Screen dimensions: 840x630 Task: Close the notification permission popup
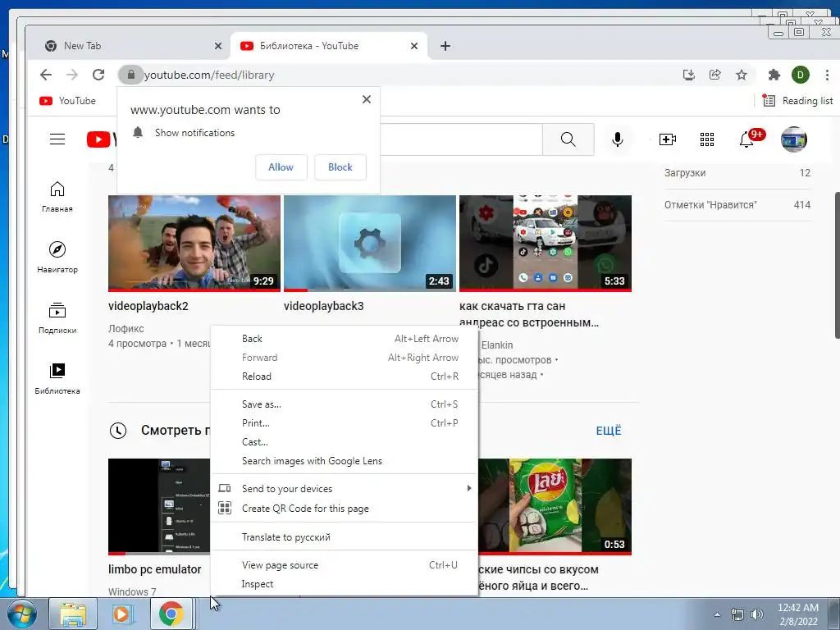367,99
